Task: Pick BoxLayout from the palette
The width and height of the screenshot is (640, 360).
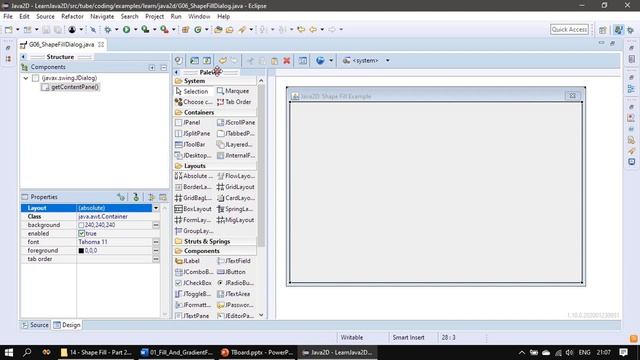Action: 193,209
